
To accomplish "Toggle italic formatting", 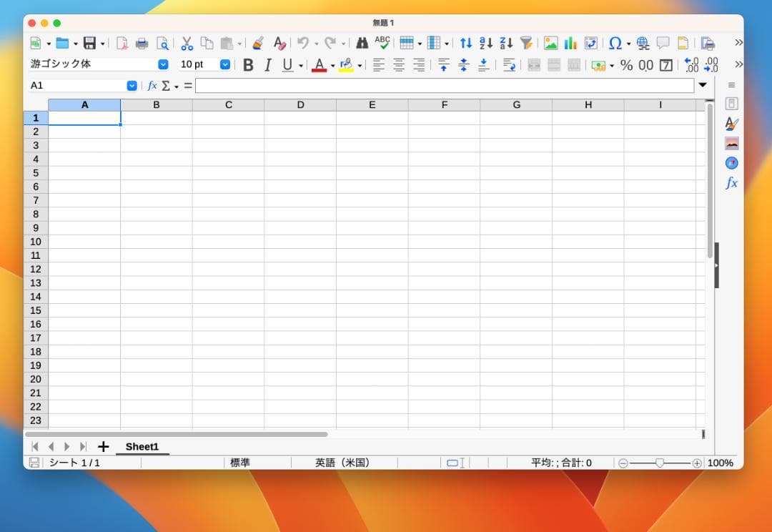I will tap(268, 65).
